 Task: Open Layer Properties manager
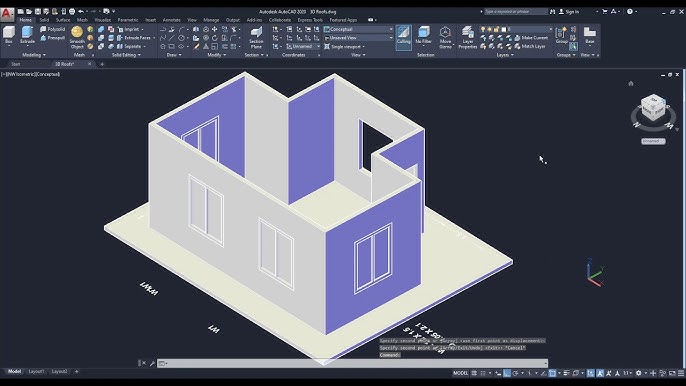coord(467,37)
